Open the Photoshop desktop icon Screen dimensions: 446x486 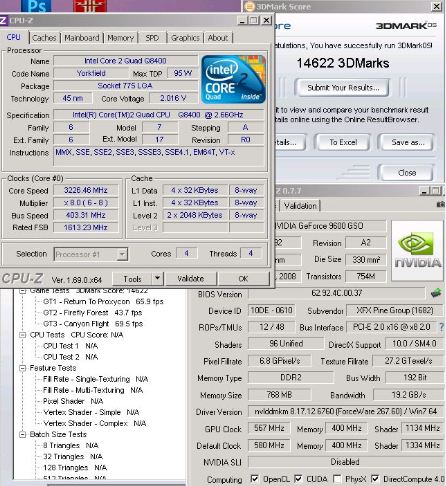(36, 6)
